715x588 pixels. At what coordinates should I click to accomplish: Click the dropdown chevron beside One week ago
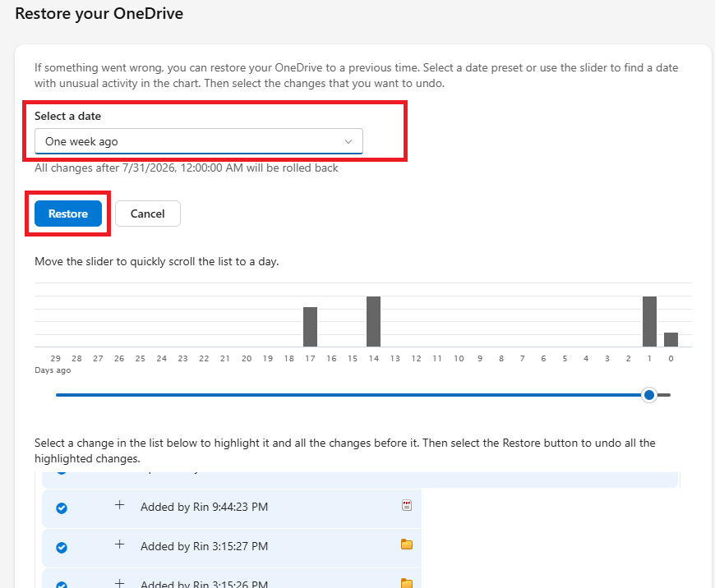tap(348, 142)
